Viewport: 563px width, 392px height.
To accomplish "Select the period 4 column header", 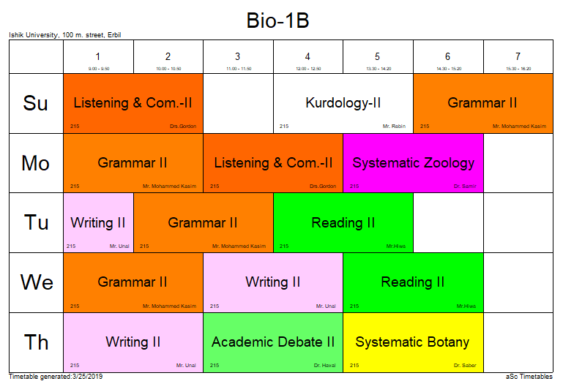I will [x=308, y=57].
